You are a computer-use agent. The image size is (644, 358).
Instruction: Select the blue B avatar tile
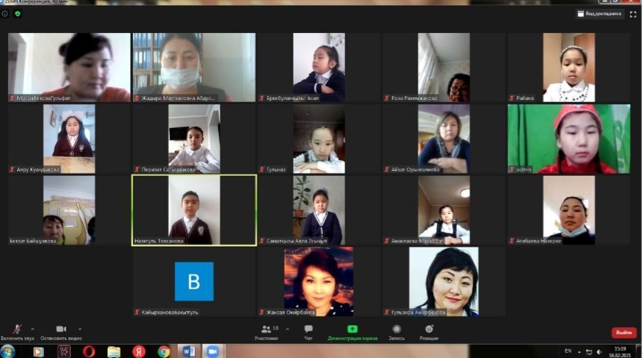pyautogui.click(x=194, y=282)
